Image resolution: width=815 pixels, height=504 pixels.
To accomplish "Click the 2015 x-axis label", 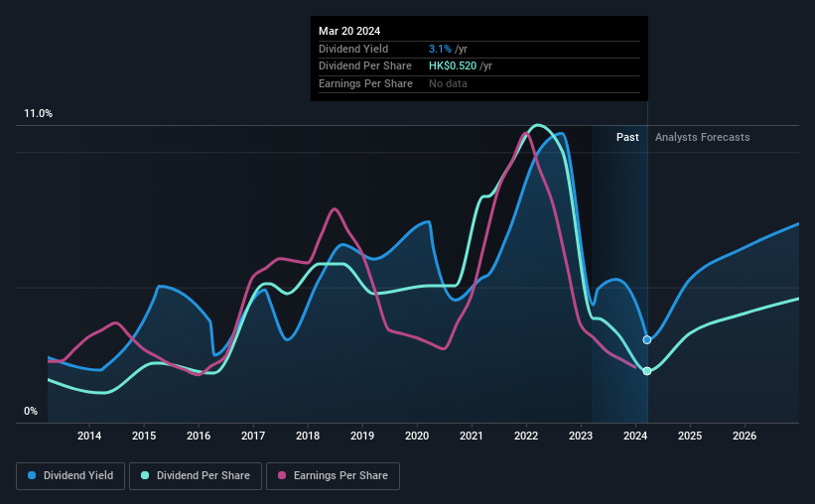I will (144, 436).
